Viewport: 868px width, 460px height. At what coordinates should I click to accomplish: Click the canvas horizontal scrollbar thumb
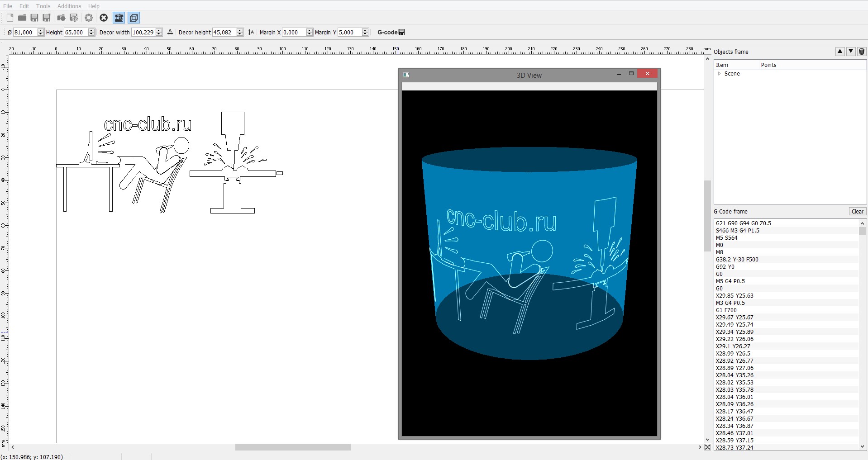[x=293, y=447]
